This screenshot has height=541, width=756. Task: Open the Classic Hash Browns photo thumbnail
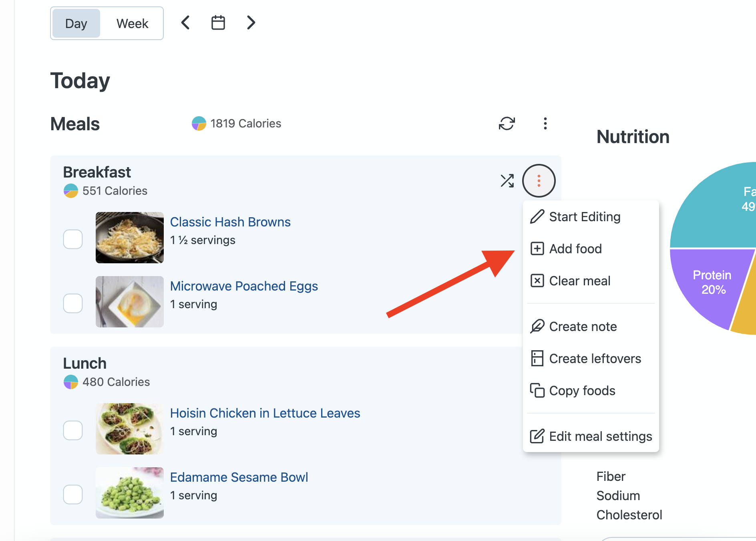click(130, 238)
